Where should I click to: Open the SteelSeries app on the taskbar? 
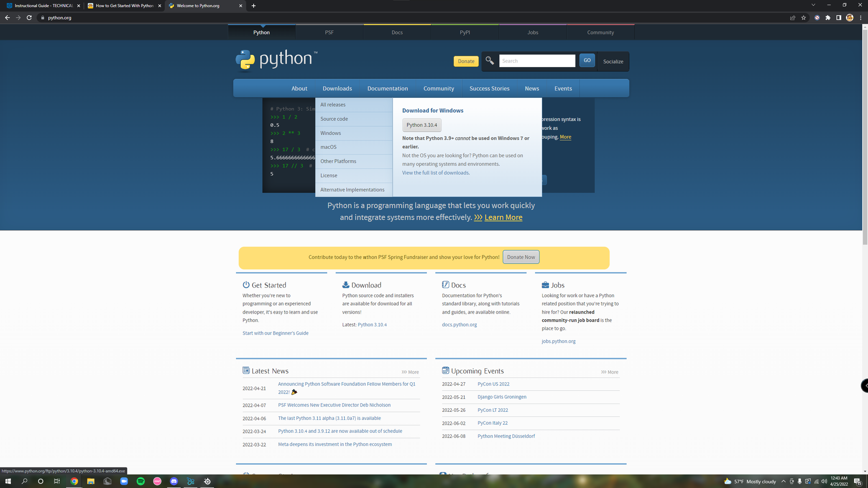click(207, 481)
